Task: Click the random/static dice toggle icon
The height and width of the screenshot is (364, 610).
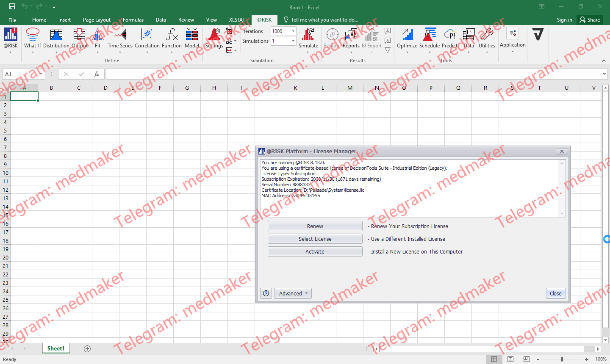Action: (x=229, y=31)
